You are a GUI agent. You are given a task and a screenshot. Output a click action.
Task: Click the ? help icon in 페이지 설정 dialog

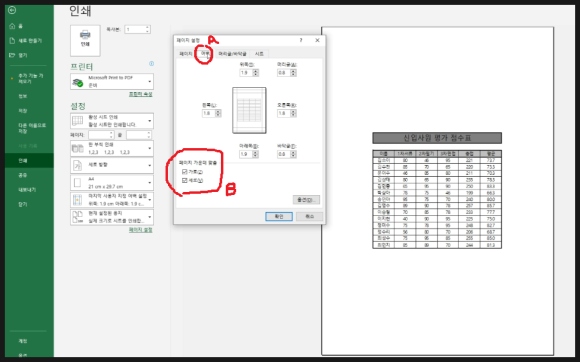[x=301, y=40]
